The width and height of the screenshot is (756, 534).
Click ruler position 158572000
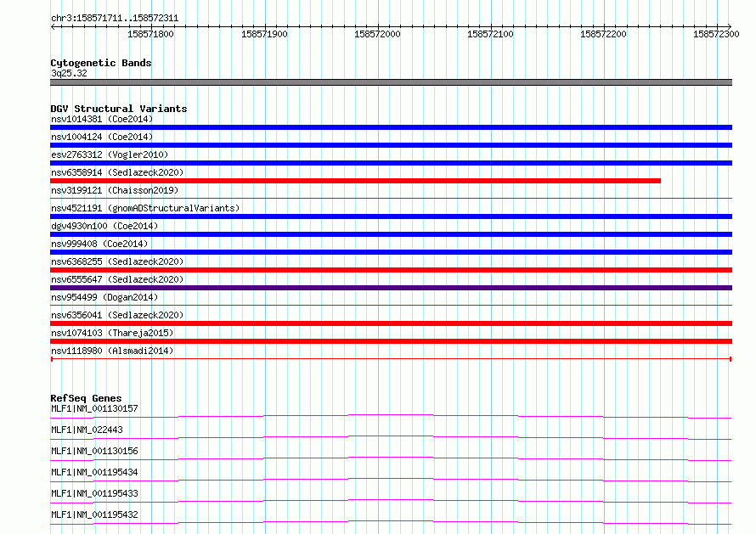pyautogui.click(x=377, y=34)
